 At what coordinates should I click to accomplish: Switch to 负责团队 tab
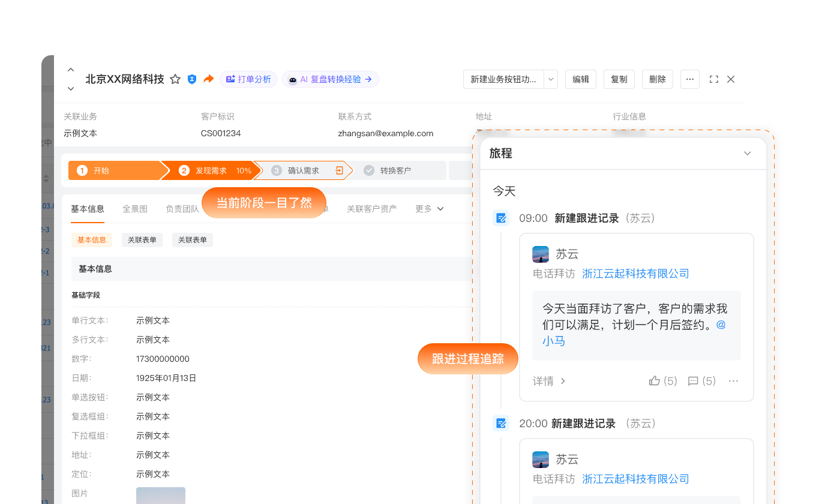coord(182,209)
